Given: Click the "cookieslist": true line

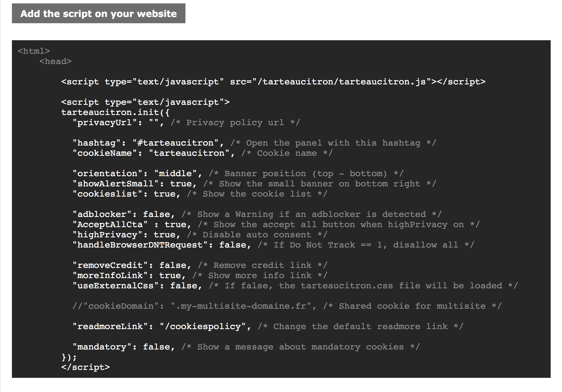Looking at the screenshot, I should point(200,194).
